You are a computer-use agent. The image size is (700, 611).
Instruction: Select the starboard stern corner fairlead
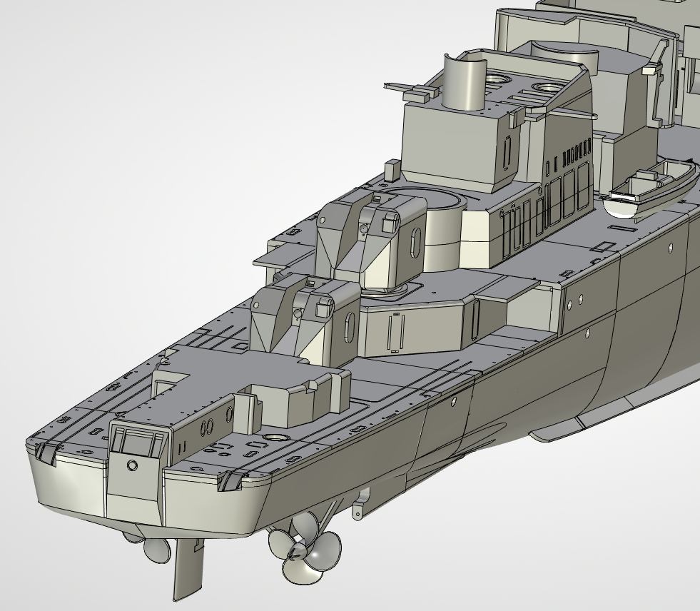coord(233,481)
